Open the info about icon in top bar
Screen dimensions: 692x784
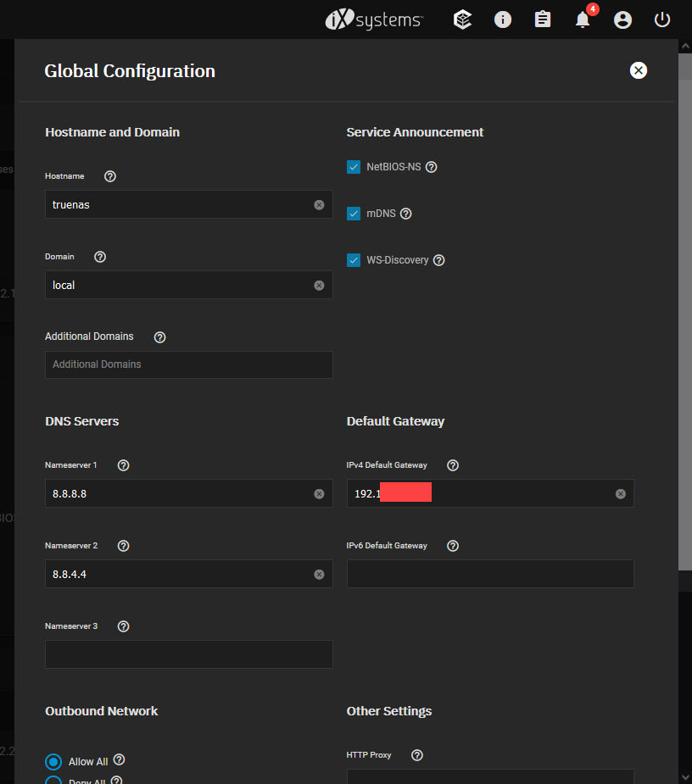tap(502, 19)
